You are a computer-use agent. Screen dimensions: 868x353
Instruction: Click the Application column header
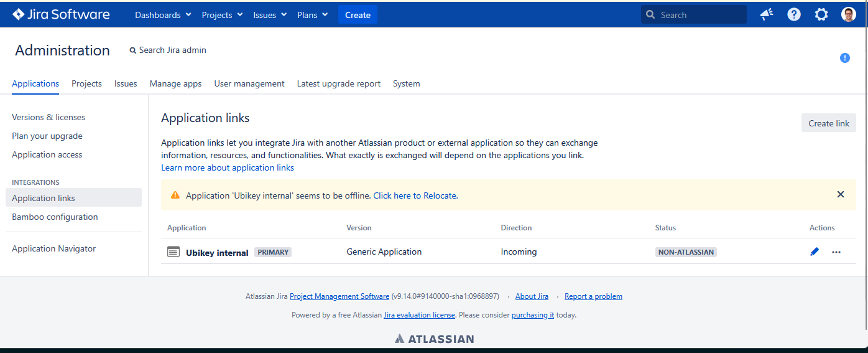click(x=187, y=228)
